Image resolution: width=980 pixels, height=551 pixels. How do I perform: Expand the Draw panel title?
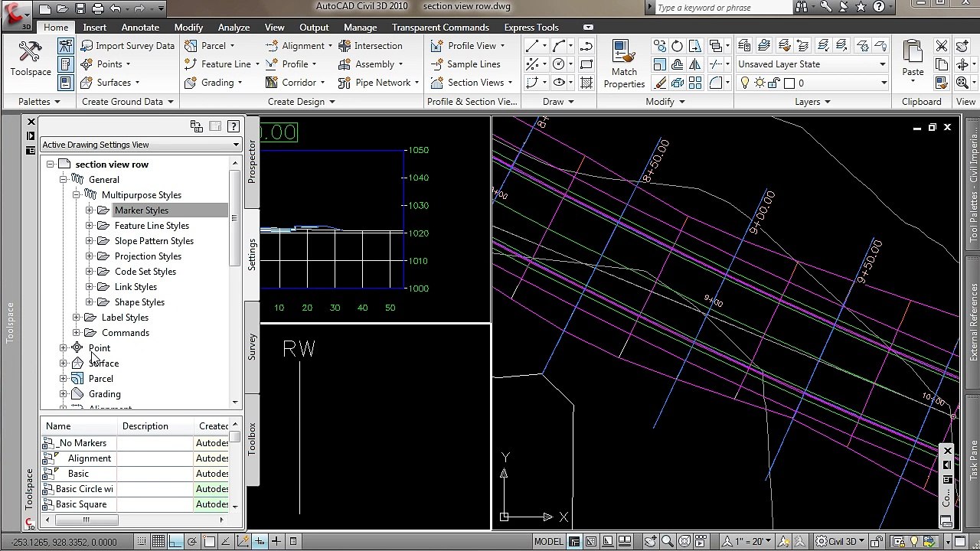(558, 101)
